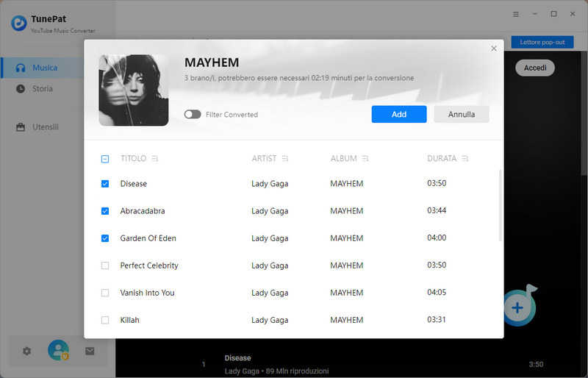Click the Garden Of Eden title

[148, 238]
